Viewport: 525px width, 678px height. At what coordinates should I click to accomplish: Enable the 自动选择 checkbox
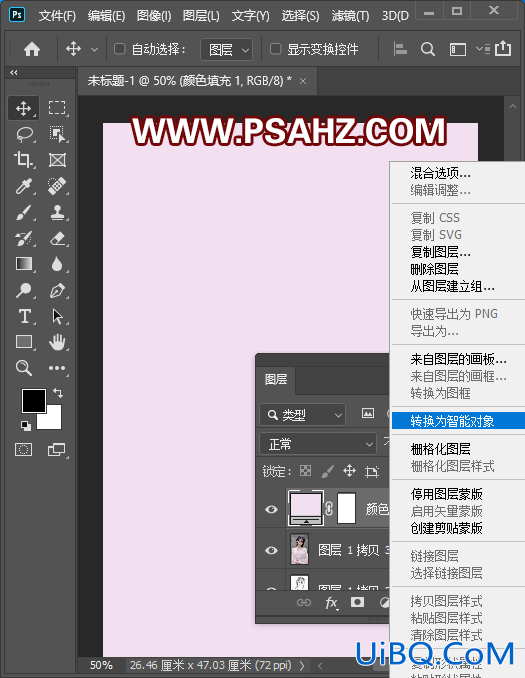point(119,49)
